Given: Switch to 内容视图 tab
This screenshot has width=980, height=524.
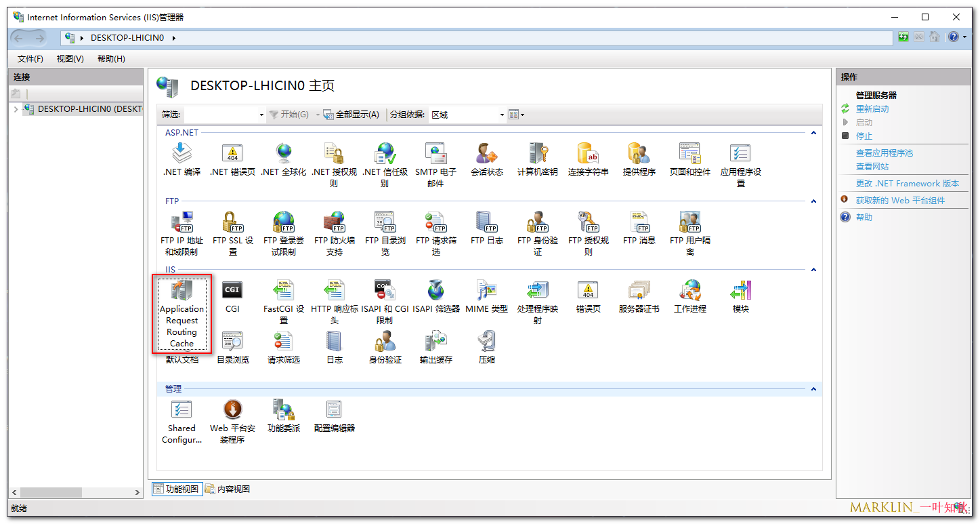Looking at the screenshot, I should (x=228, y=489).
